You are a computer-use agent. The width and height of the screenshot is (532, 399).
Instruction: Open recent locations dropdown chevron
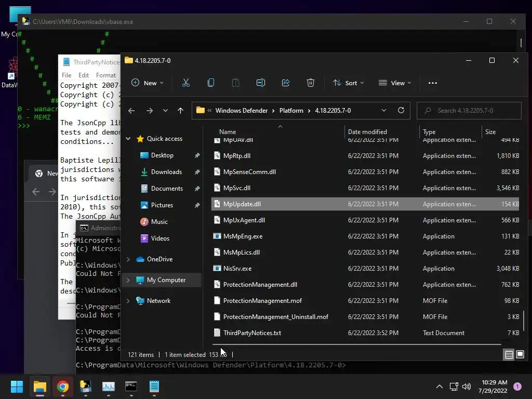click(x=165, y=111)
